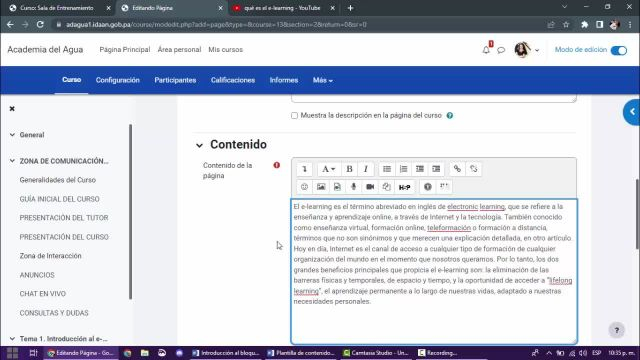
Task: Switch to Curso tab
Action: [71, 80]
